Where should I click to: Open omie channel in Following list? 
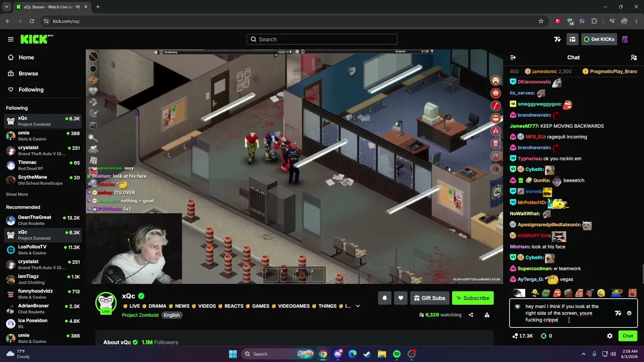pos(43,136)
